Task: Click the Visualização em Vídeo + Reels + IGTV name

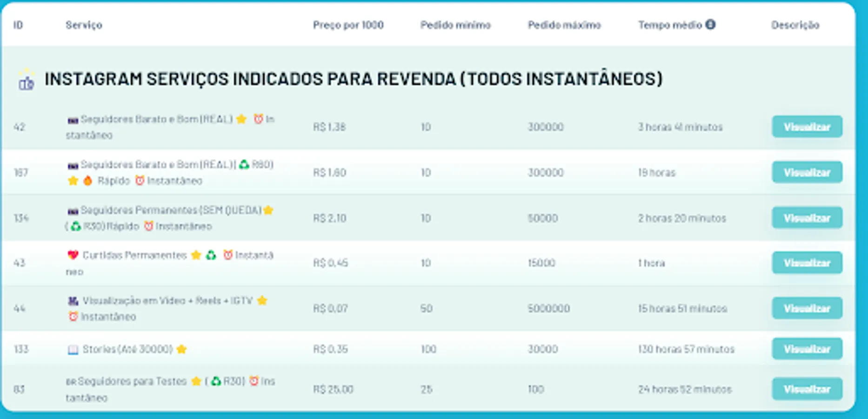Action: pos(167,309)
